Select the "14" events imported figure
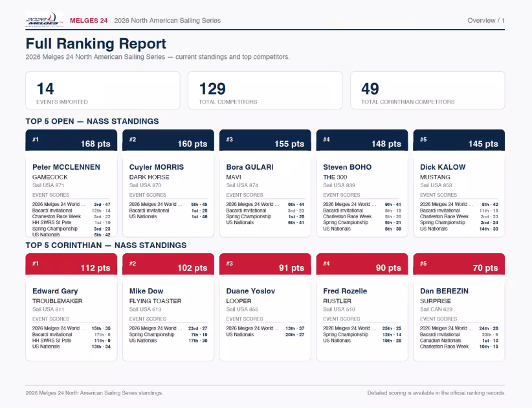Image resolution: width=532 pixels, height=408 pixels. point(45,89)
